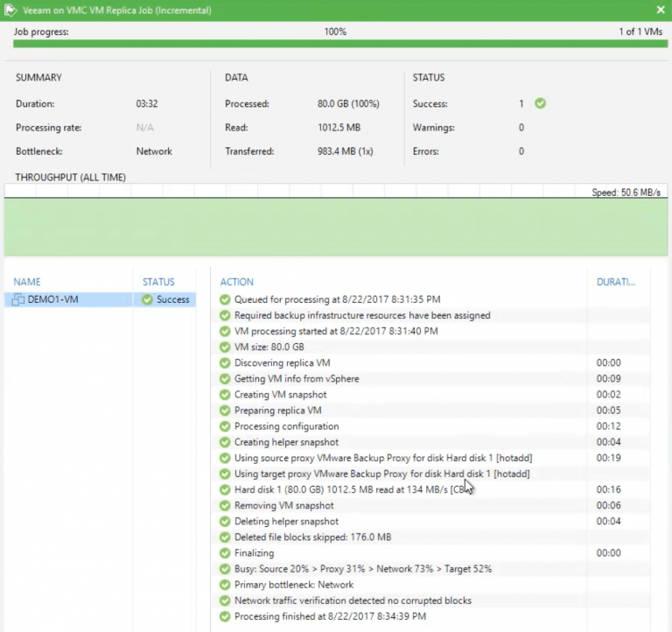Image resolution: width=672 pixels, height=632 pixels.
Task: Select the Hard disk 1 (80.0 GB) log row
Action: pyautogui.click(x=430, y=489)
